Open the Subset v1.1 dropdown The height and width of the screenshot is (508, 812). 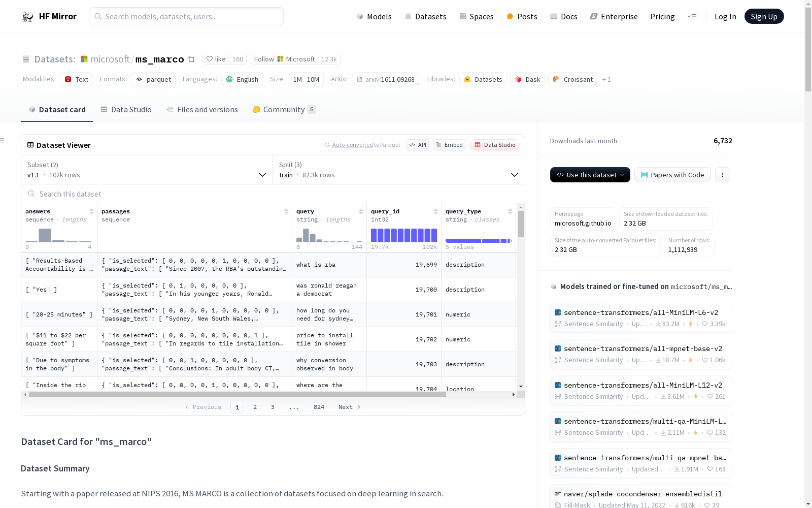147,170
